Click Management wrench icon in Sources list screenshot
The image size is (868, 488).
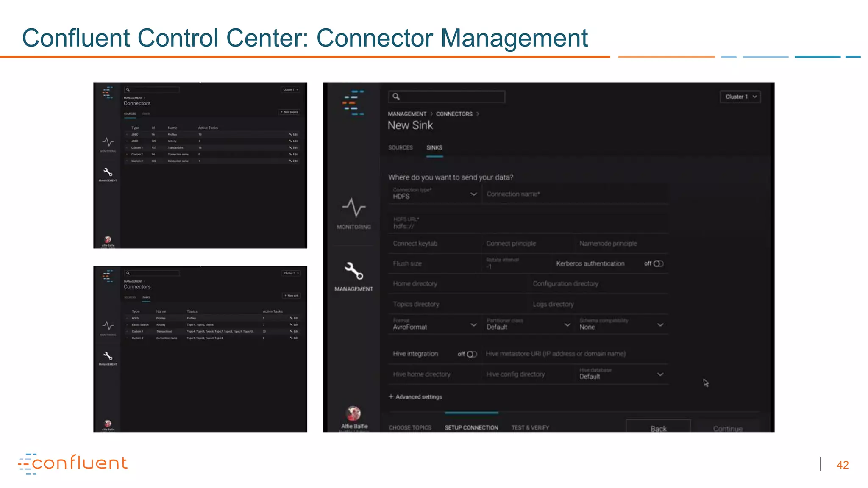(108, 172)
